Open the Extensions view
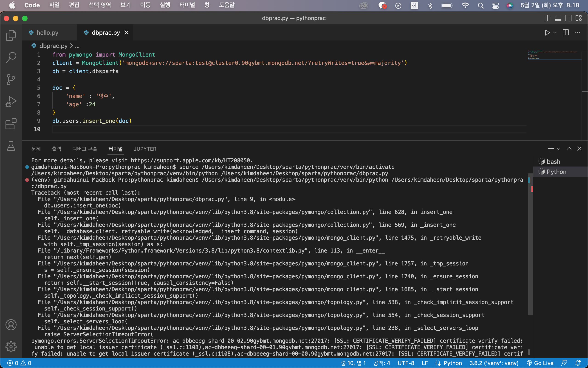Viewport: 588px width, 368px height. tap(11, 124)
